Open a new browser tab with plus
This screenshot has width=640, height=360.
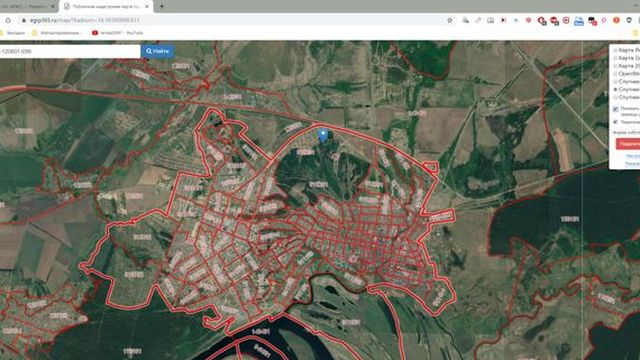(162, 7)
